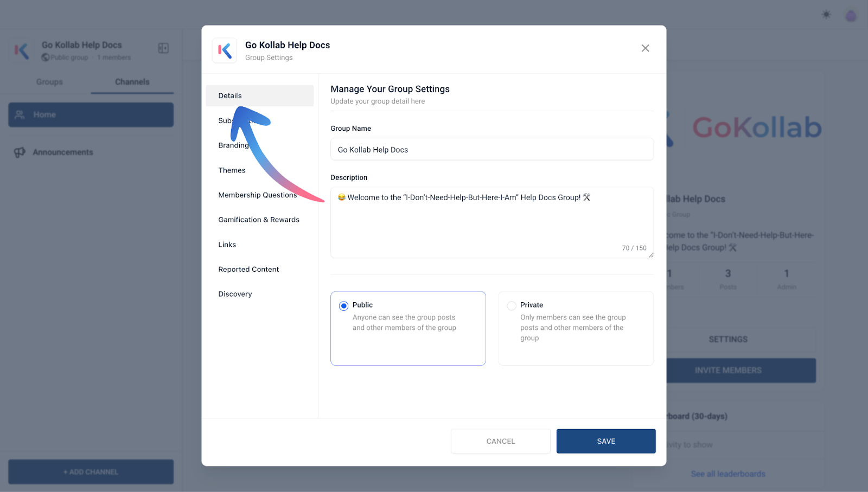
Task: Select the Public radio option
Action: click(x=343, y=306)
